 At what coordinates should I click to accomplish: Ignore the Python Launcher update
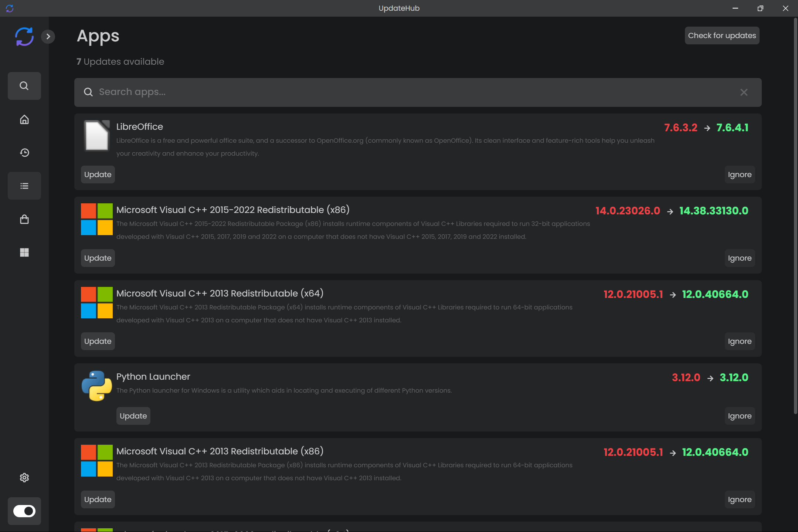(x=739, y=416)
